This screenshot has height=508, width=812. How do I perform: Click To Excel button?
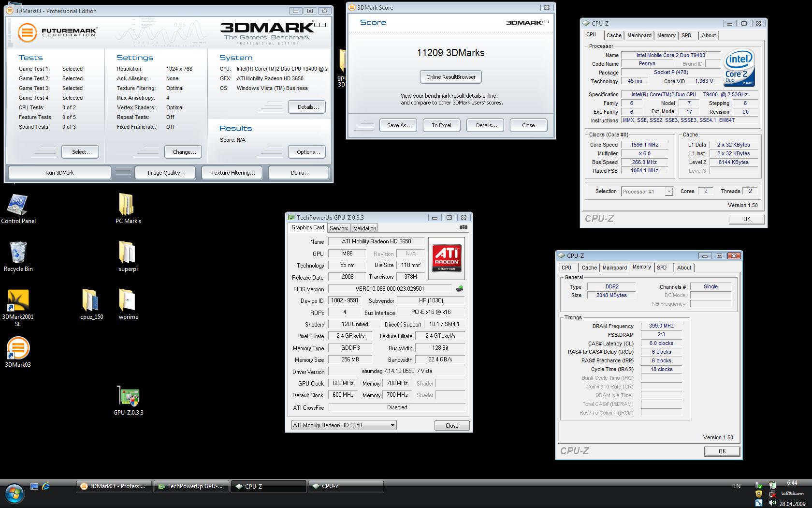pyautogui.click(x=441, y=125)
